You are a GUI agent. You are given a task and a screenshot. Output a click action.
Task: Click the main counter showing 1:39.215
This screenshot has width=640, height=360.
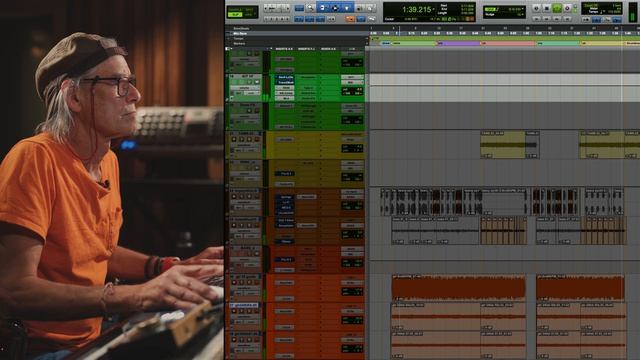[416, 9]
